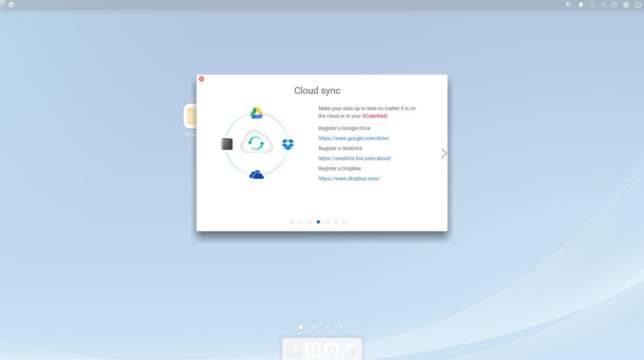Image resolution: width=644 pixels, height=360 pixels.
Task: Click the QSAN logo in top-left corner
Action: [11, 5]
